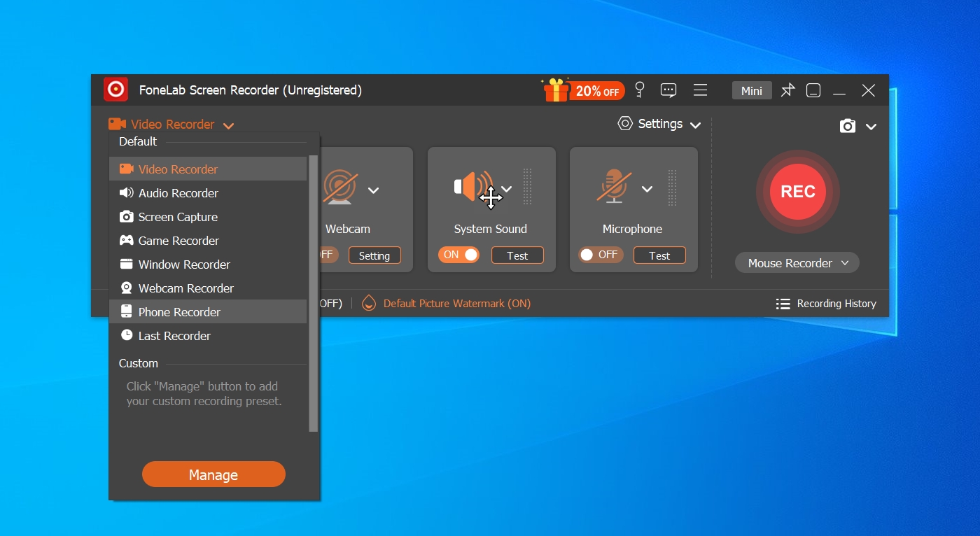Click the register key icon
Screen dimensions: 980x536
coord(639,90)
